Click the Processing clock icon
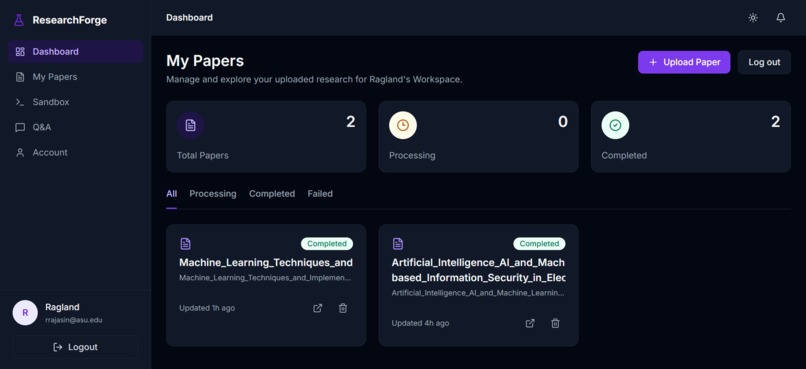 [x=403, y=125]
